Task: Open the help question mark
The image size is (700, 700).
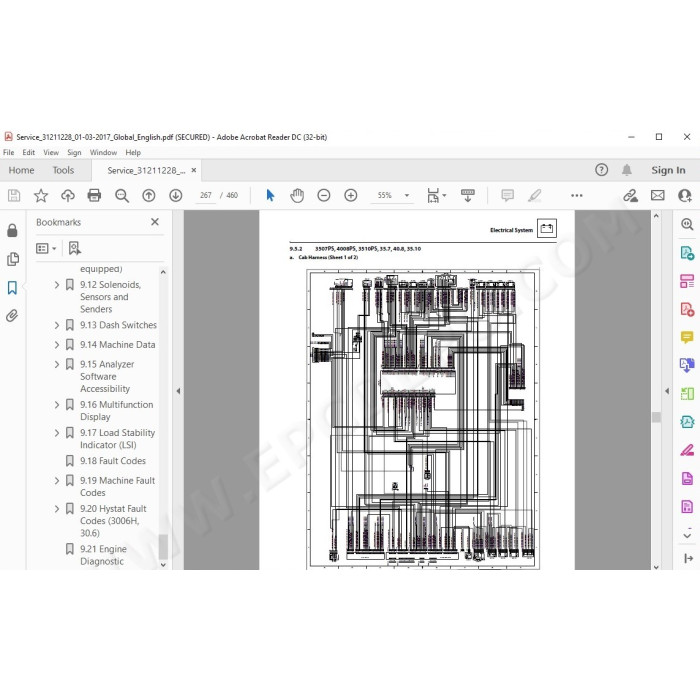Action: pyautogui.click(x=601, y=170)
